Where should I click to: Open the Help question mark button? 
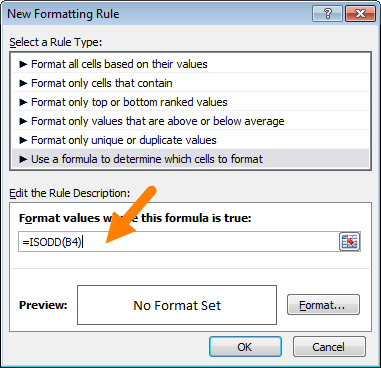pos(328,14)
